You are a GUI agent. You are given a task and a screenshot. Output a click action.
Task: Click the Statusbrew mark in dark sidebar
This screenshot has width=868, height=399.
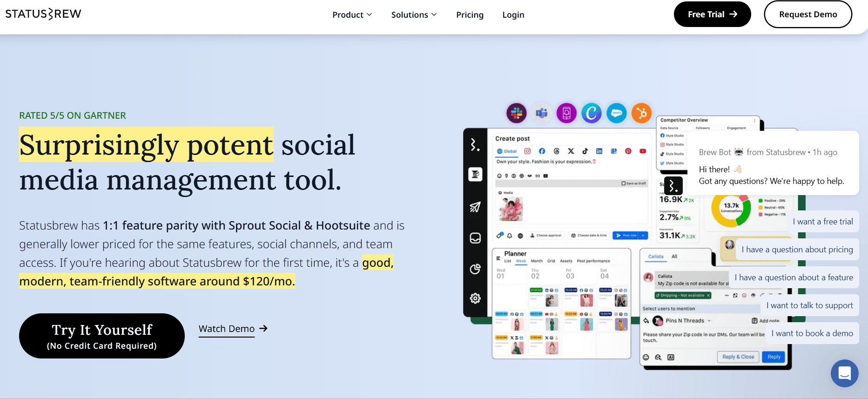click(x=475, y=145)
